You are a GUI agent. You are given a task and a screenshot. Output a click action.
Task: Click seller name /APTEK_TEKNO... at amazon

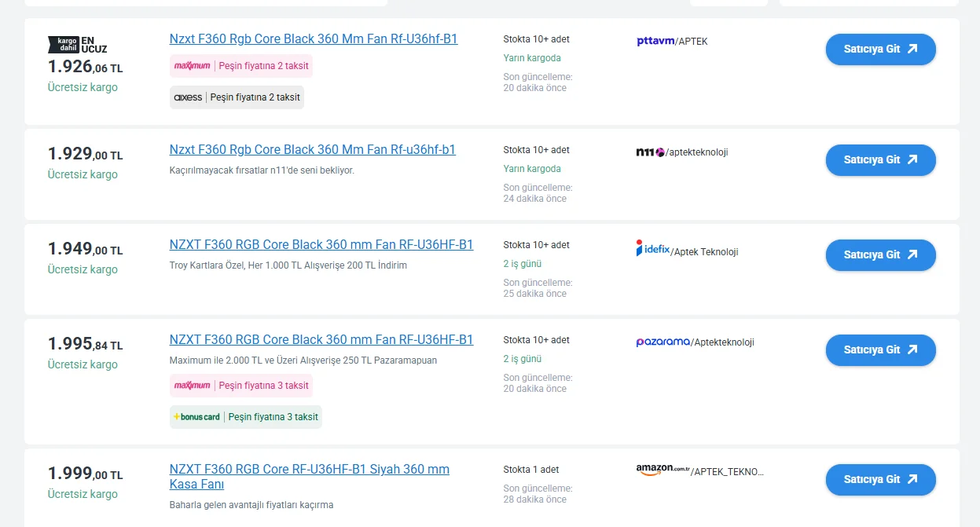[x=727, y=471]
